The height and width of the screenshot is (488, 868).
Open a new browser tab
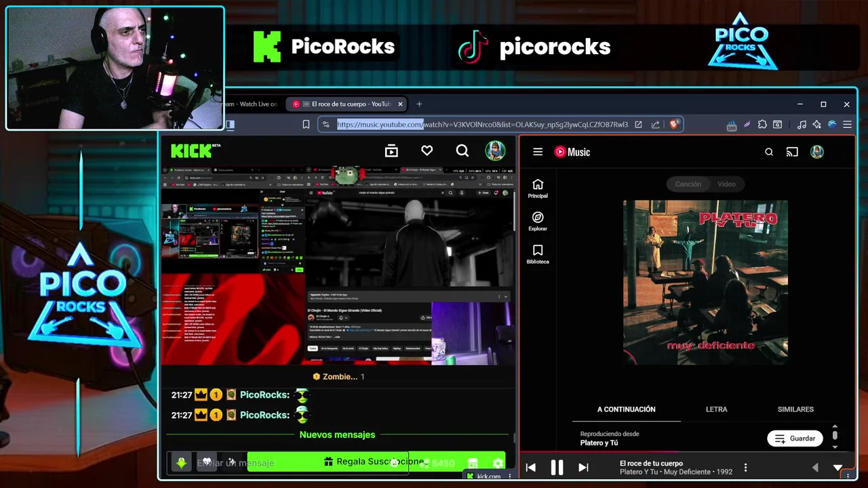[419, 104]
